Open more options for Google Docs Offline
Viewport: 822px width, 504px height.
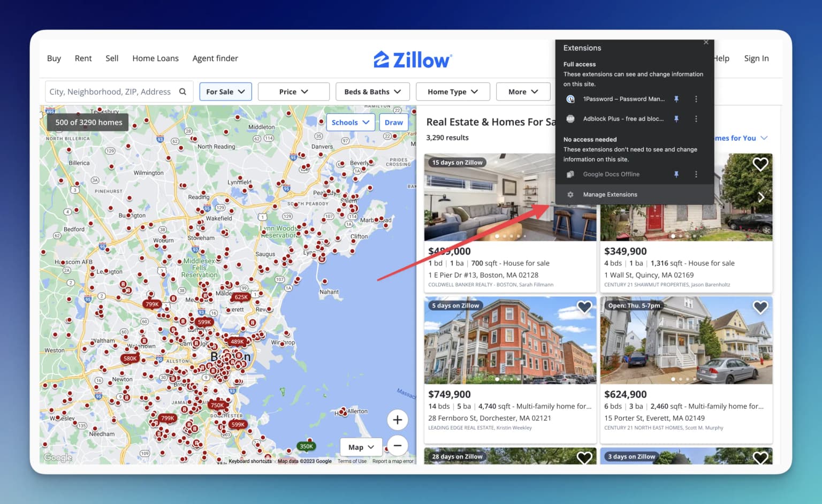click(x=696, y=174)
